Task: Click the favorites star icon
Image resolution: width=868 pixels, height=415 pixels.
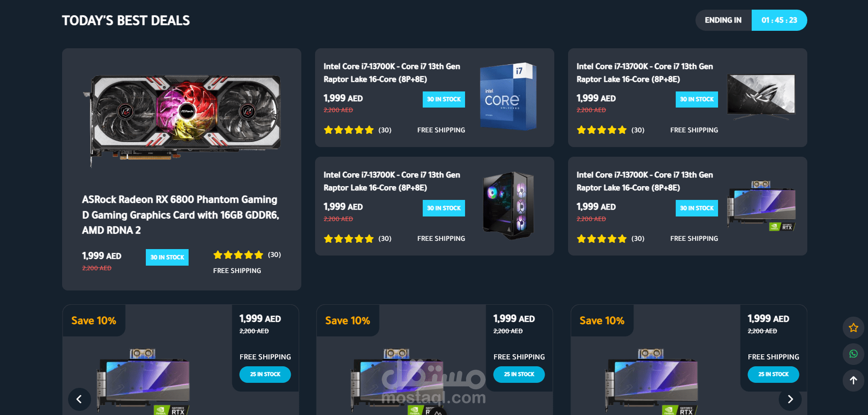Action: pyautogui.click(x=853, y=328)
